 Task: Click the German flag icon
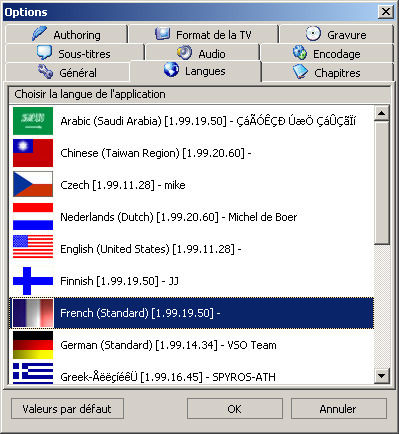(33, 345)
